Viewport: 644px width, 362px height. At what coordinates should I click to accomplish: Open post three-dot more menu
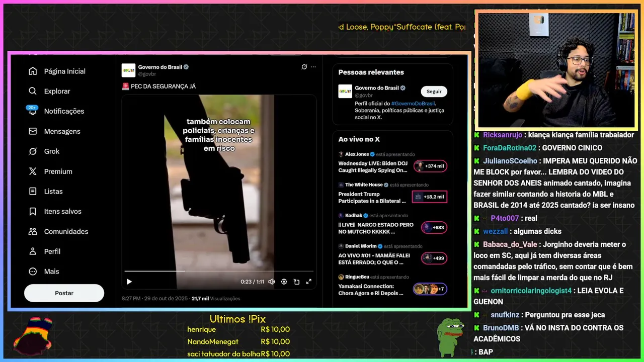click(313, 67)
